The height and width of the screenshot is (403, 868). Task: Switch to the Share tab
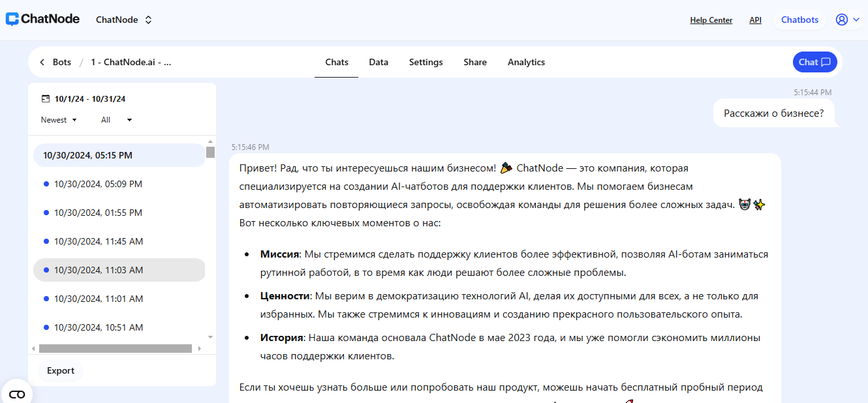pos(475,63)
